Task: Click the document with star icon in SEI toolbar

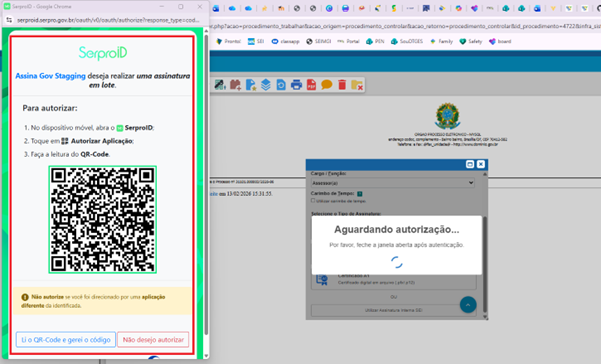Action: 251,85
